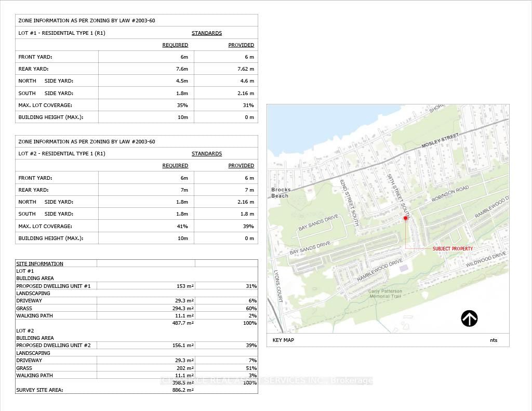The image size is (532, 411).
Task: Select PROPOSED DWELLING UNIT #1 row
Action: click(x=137, y=286)
